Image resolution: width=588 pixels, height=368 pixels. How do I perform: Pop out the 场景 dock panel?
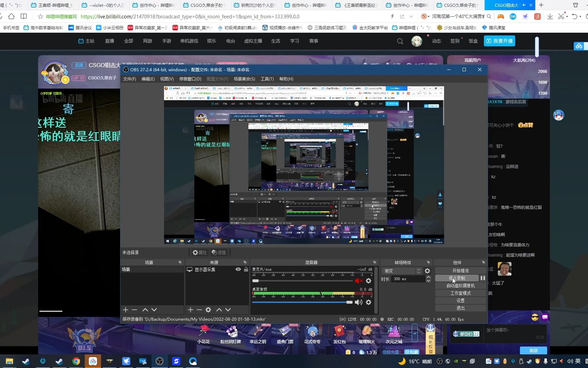click(180, 262)
